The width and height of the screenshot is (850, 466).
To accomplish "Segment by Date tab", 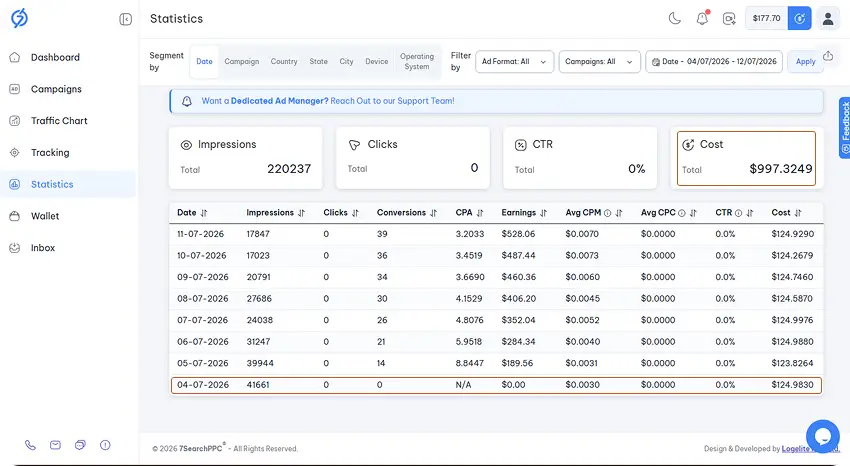I will pos(204,62).
